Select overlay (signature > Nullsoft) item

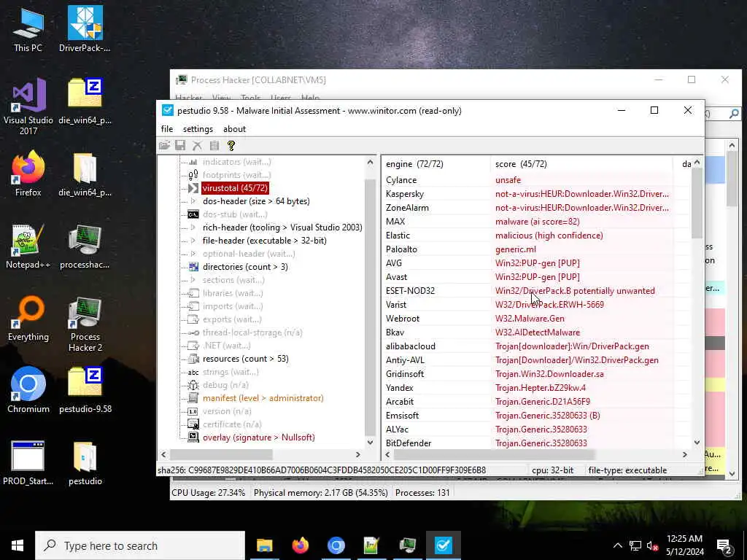click(259, 437)
